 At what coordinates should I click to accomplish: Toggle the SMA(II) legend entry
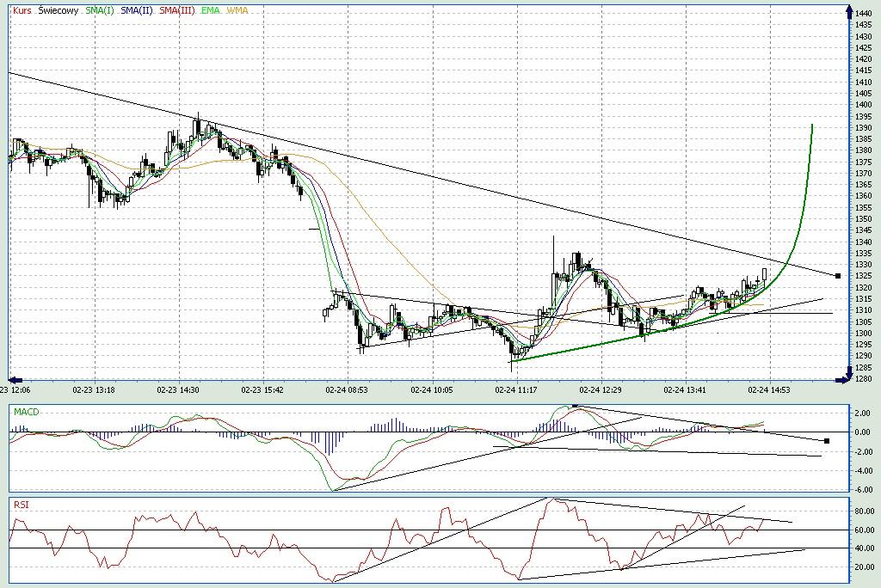click(x=135, y=10)
